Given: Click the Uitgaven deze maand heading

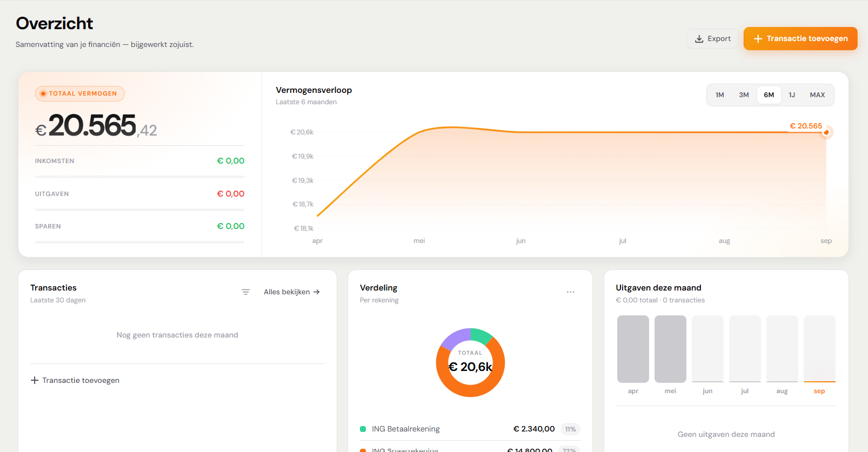Looking at the screenshot, I should pos(658,288).
